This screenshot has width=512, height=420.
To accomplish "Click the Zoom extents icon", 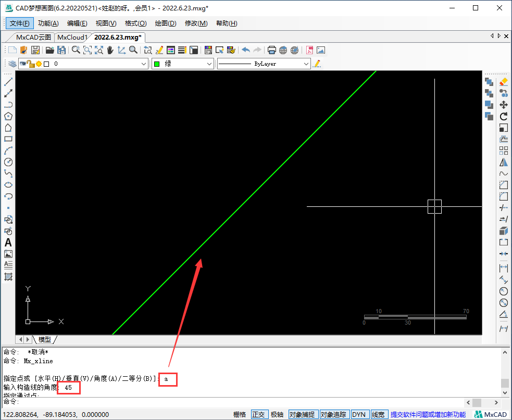I will (x=98, y=50).
